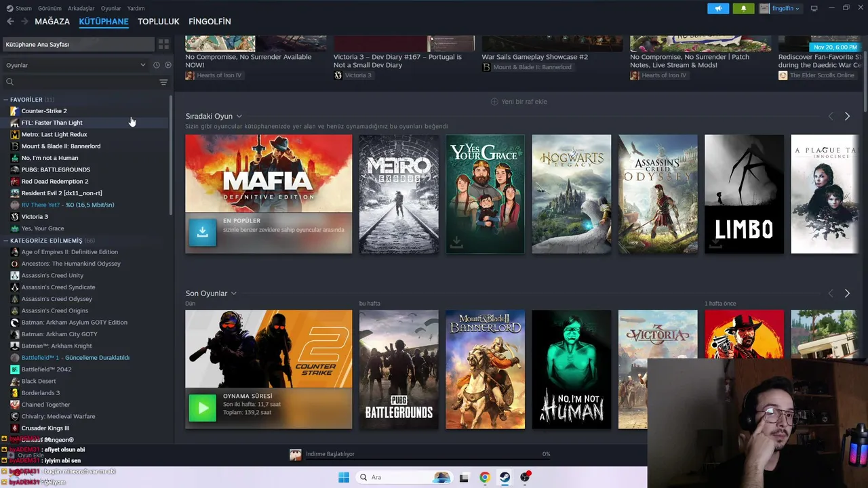Open the No, I'm not Human cover
The image size is (868, 488).
click(571, 369)
